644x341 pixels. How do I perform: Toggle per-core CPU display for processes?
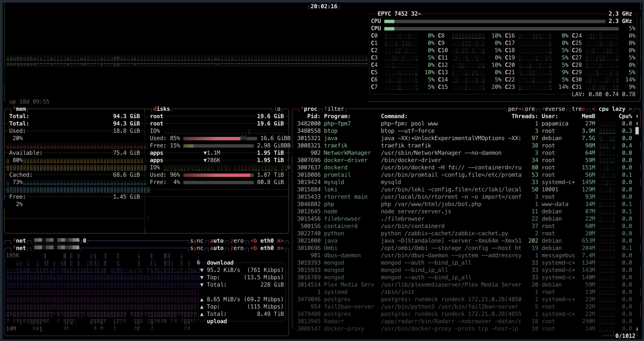tap(521, 109)
